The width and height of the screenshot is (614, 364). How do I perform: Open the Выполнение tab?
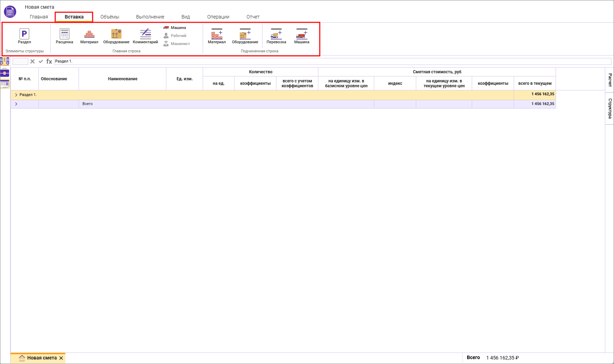click(150, 17)
